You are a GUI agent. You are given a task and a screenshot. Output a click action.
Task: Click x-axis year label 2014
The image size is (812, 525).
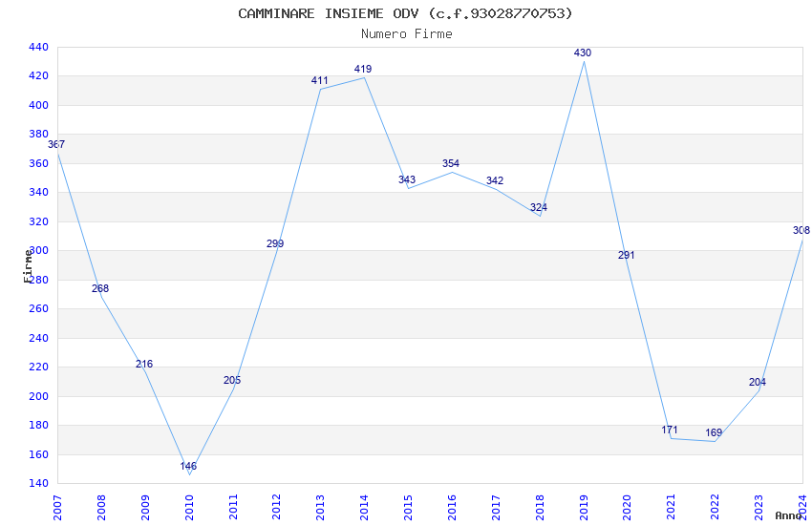tap(364, 508)
